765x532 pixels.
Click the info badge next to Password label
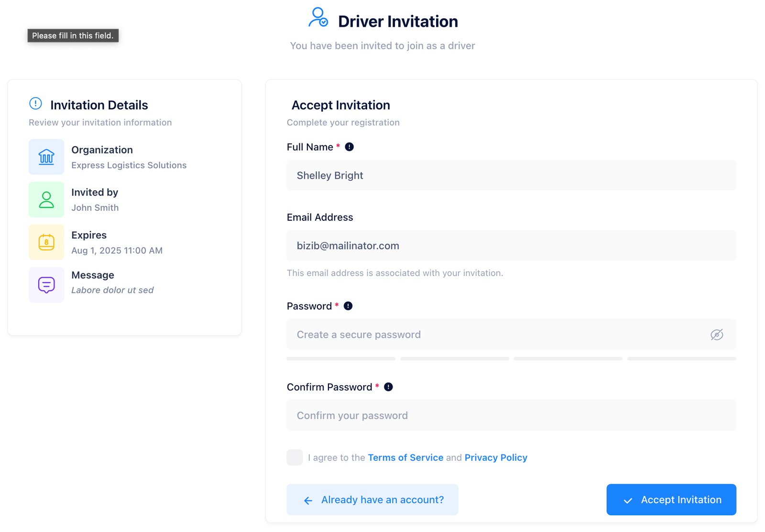348,306
